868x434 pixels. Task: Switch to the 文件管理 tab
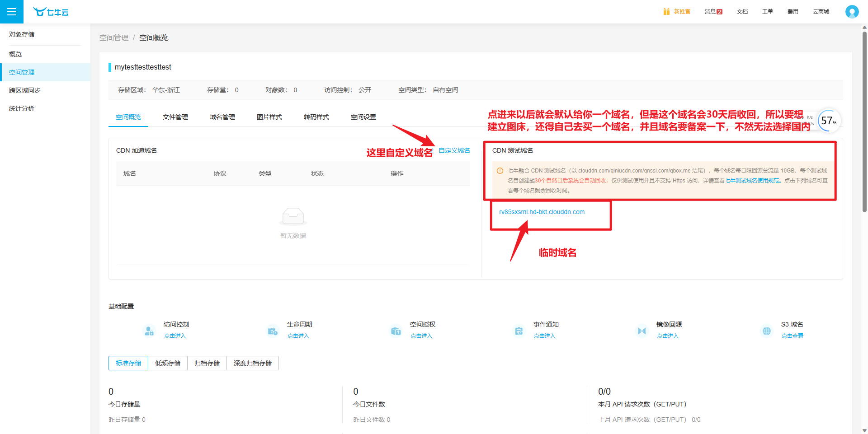click(x=175, y=117)
